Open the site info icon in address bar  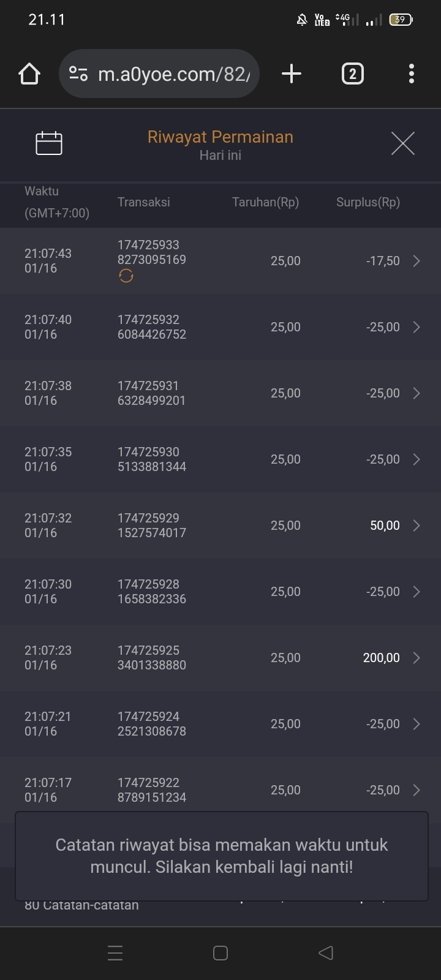click(x=78, y=74)
